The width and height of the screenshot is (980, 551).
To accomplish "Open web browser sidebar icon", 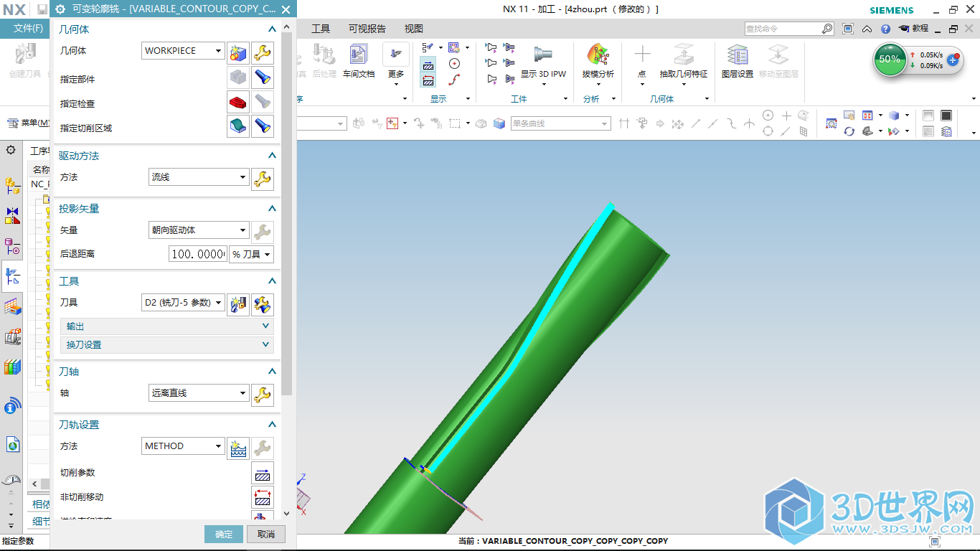I will point(13,445).
